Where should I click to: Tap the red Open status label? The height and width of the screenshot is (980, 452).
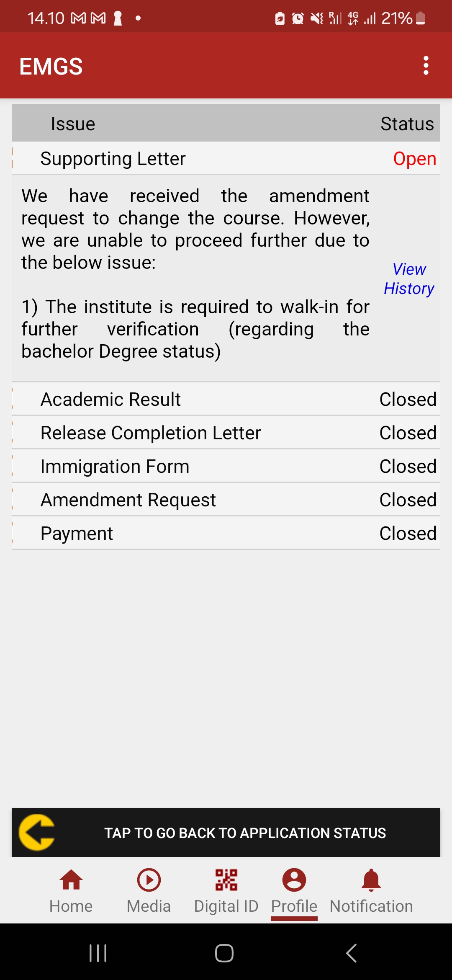click(414, 159)
